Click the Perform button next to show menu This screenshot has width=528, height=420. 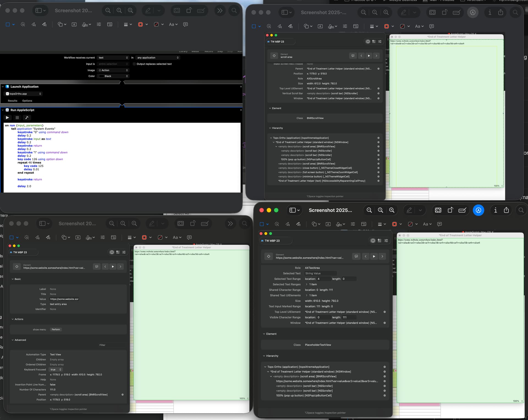56,329
